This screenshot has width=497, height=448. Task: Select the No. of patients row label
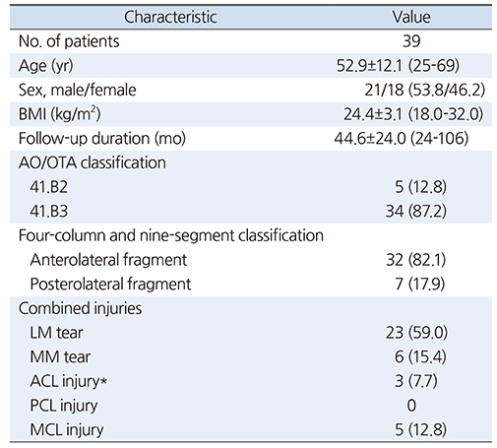pos(69,41)
